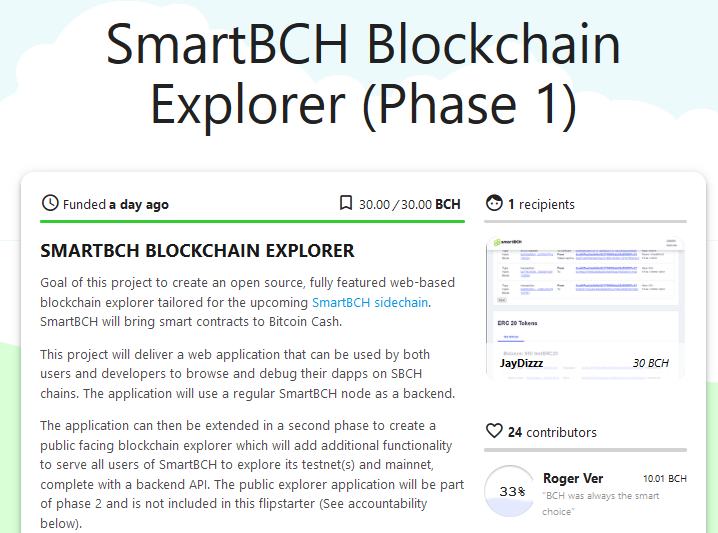Viewport: 718px width, 533px height.
Task: Open the SmartBCH sidechain link
Action: tap(370, 303)
